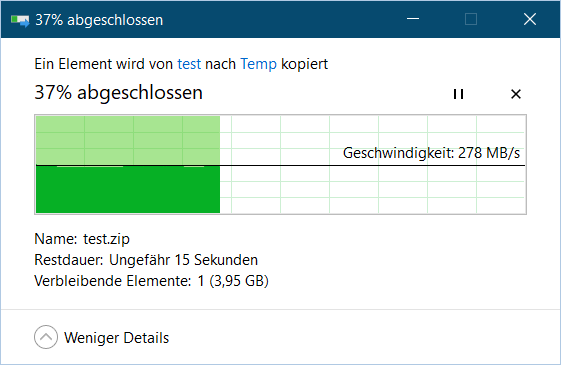Image resolution: width=561 pixels, height=365 pixels.
Task: Select the 'Geschwindigkeit: 278 MB/s' speed label
Action: [x=431, y=153]
